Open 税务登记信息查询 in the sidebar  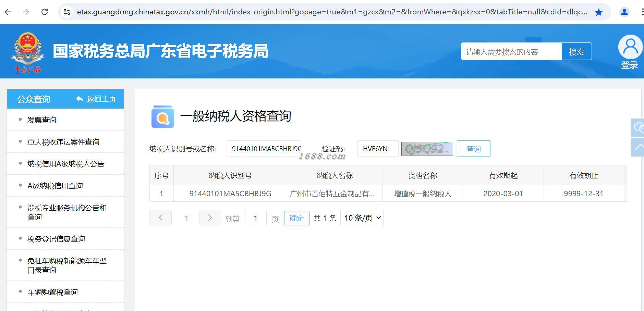click(56, 239)
